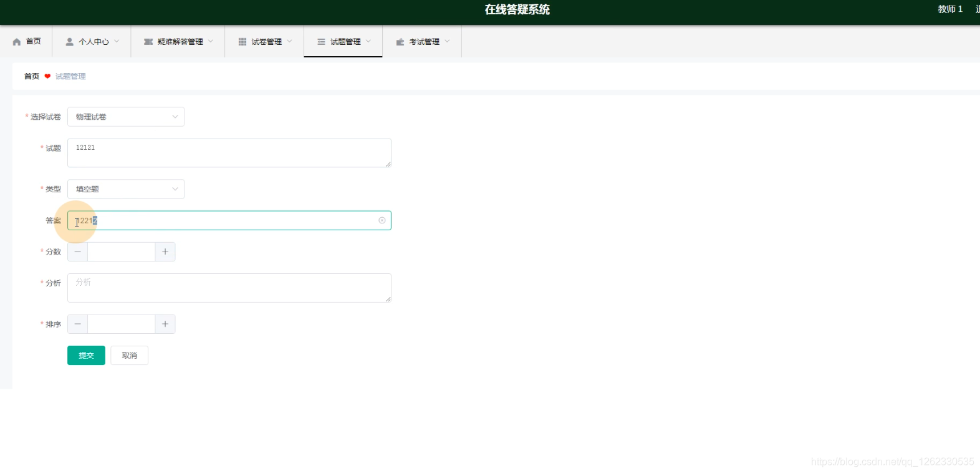Open the 考试管理 menu

click(x=423, y=41)
